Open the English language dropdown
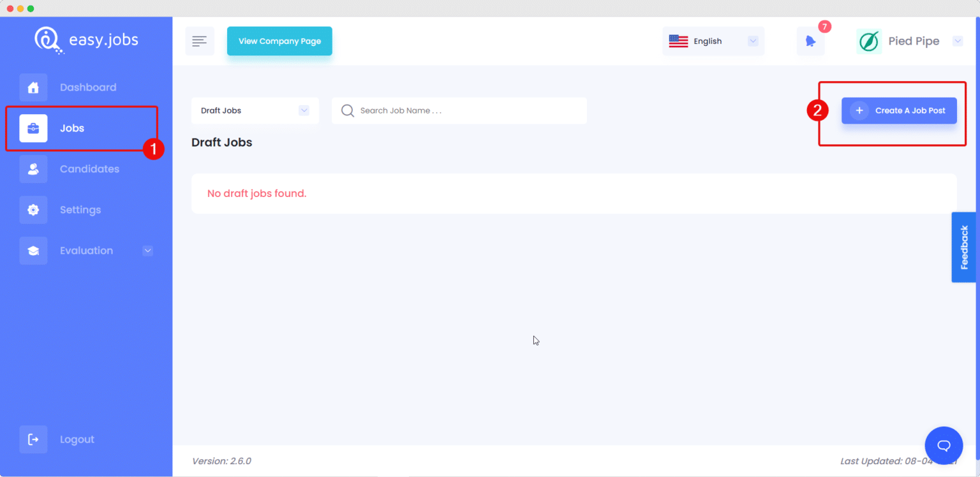The width and height of the screenshot is (980, 477). pos(713,41)
